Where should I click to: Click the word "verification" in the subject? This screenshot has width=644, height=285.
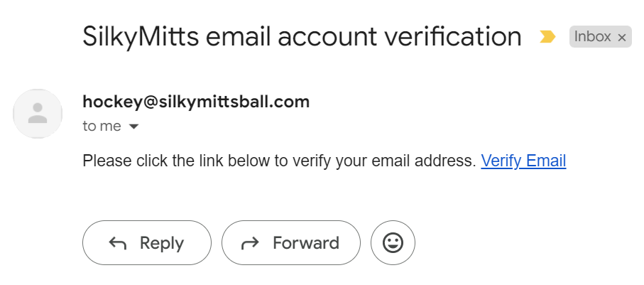453,36
